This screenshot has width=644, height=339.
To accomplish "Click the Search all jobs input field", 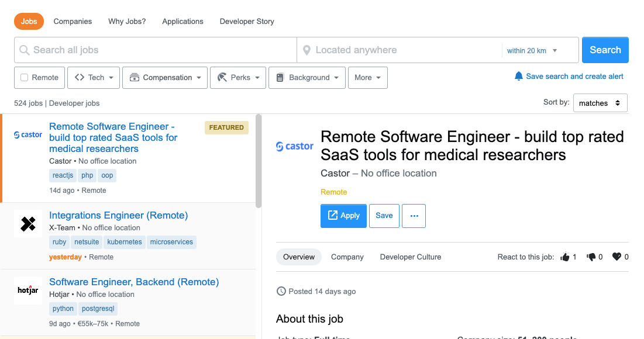I will pyautogui.click(x=155, y=50).
